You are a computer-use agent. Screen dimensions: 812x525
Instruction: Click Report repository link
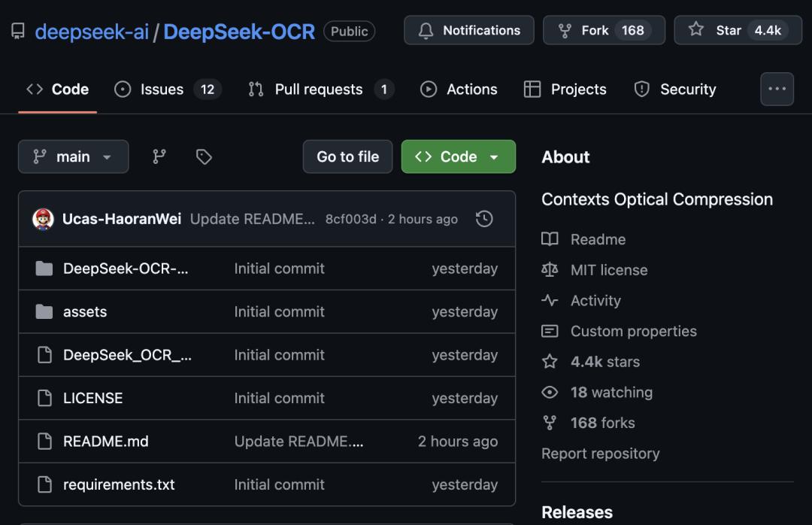pyautogui.click(x=600, y=454)
